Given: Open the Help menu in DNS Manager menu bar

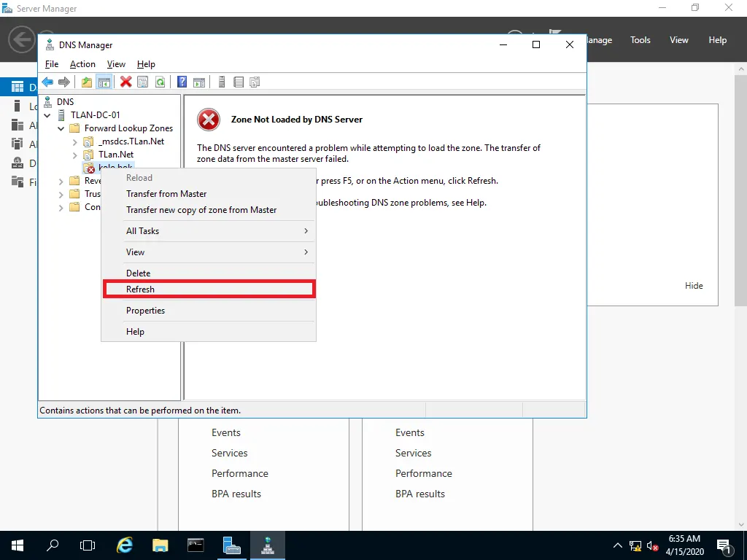Looking at the screenshot, I should (146, 64).
